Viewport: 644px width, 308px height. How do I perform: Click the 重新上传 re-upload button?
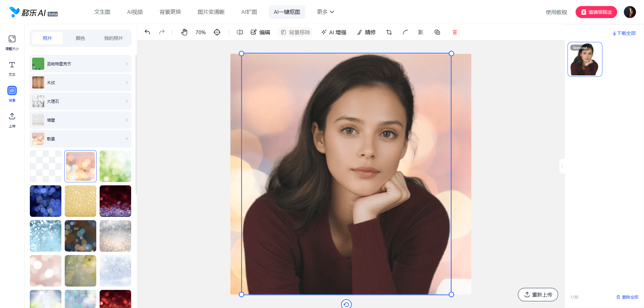[538, 295]
